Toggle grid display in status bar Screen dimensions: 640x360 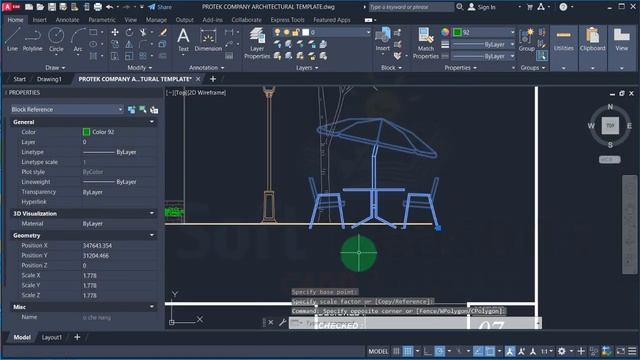[x=396, y=351]
